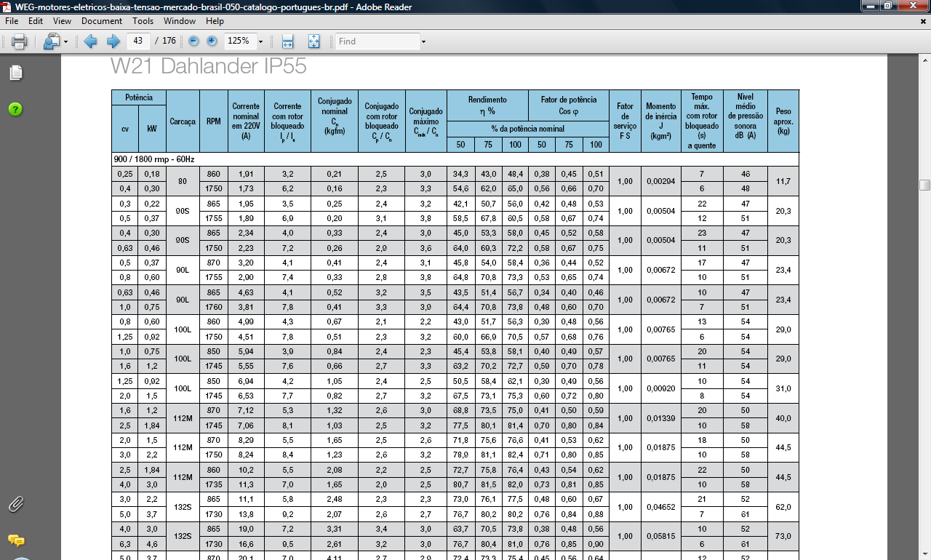
Task: Open the Tools menu
Action: 143,22
